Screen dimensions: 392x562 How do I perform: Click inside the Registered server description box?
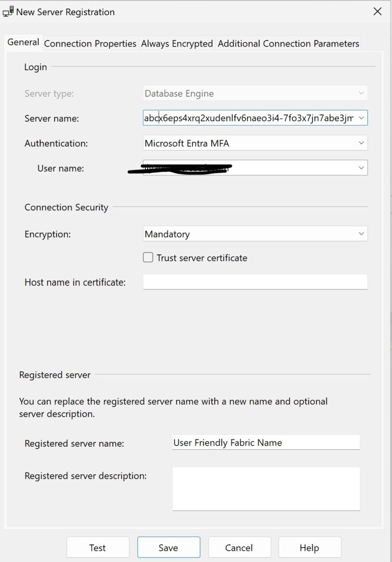tap(265, 487)
